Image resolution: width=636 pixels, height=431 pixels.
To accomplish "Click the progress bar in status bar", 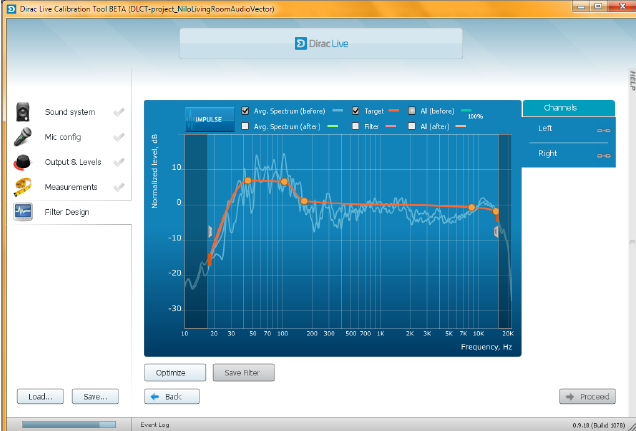I will pyautogui.click(x=69, y=424).
